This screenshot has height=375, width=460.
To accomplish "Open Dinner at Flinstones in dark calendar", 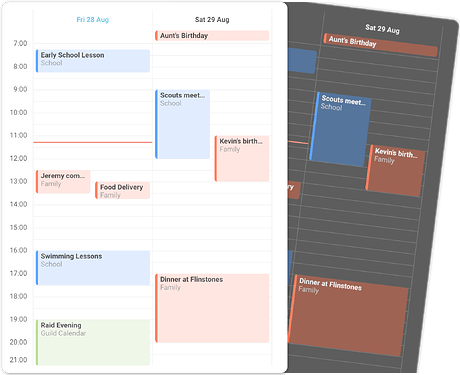I will coord(348,315).
